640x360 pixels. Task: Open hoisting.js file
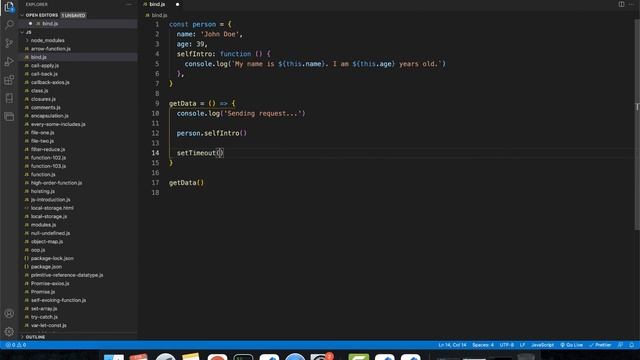click(42, 191)
